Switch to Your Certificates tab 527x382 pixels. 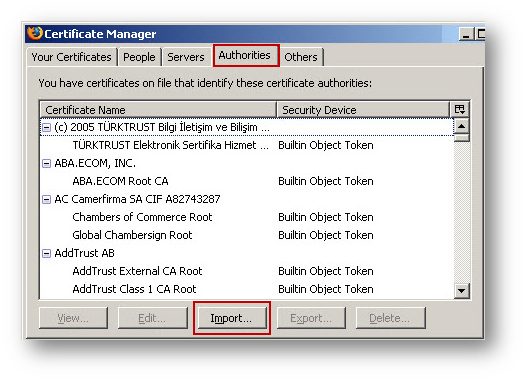[72, 57]
